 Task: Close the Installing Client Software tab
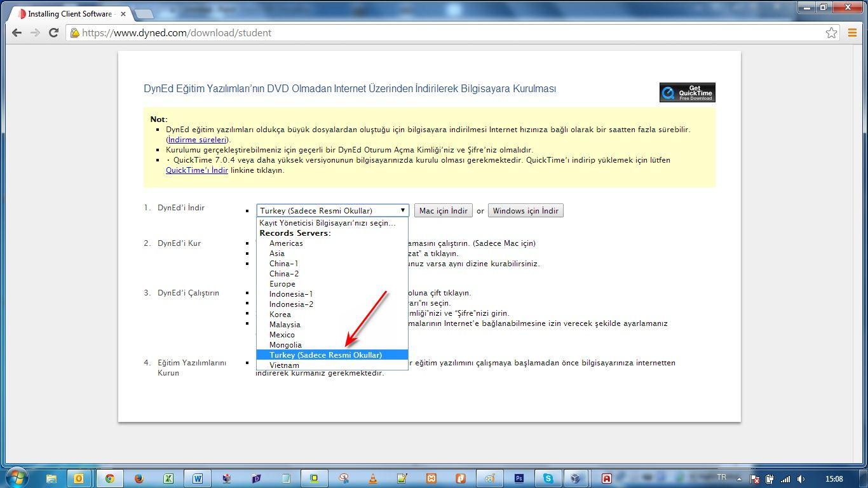click(x=123, y=13)
